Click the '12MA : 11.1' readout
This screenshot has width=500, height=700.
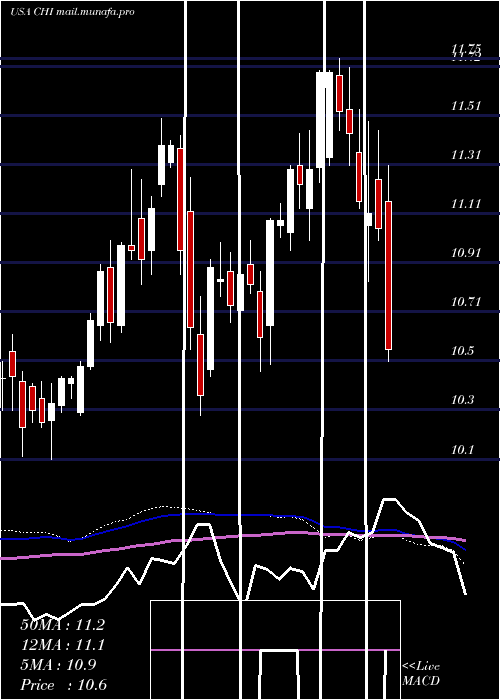[62, 645]
